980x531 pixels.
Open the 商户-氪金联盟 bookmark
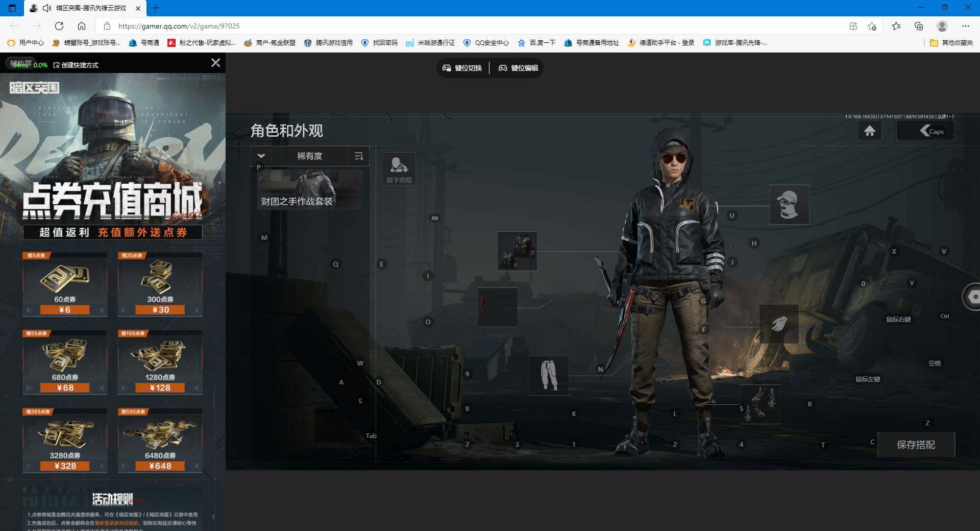click(270, 43)
